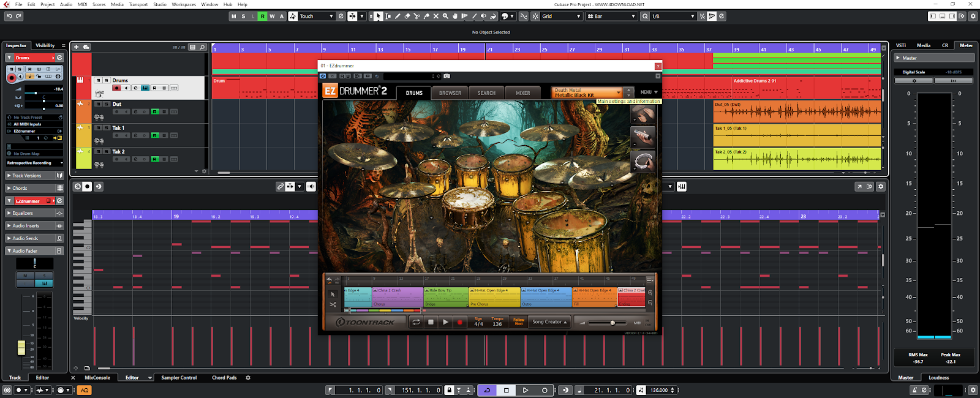Screen dimensions: 980x398
Task: Pick the Eraser tool in toolbar
Action: pos(407,17)
